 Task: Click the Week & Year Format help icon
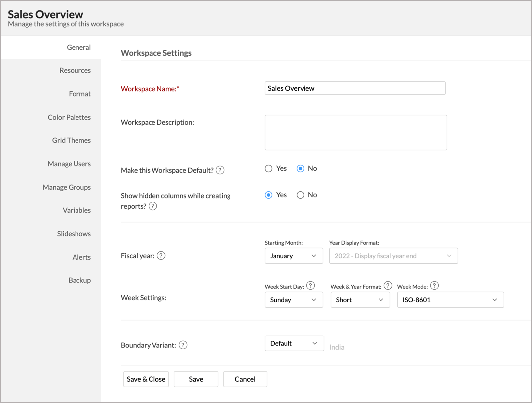pyautogui.click(x=388, y=286)
